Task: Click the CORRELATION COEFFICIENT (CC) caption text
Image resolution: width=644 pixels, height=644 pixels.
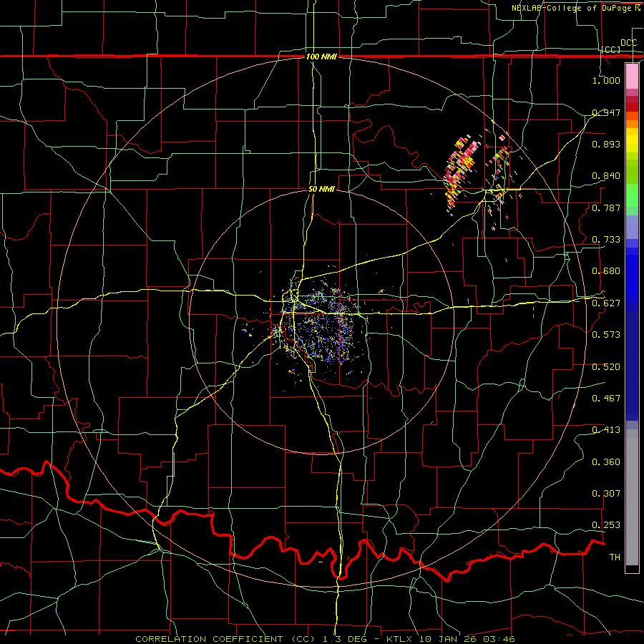Action: 225,639
